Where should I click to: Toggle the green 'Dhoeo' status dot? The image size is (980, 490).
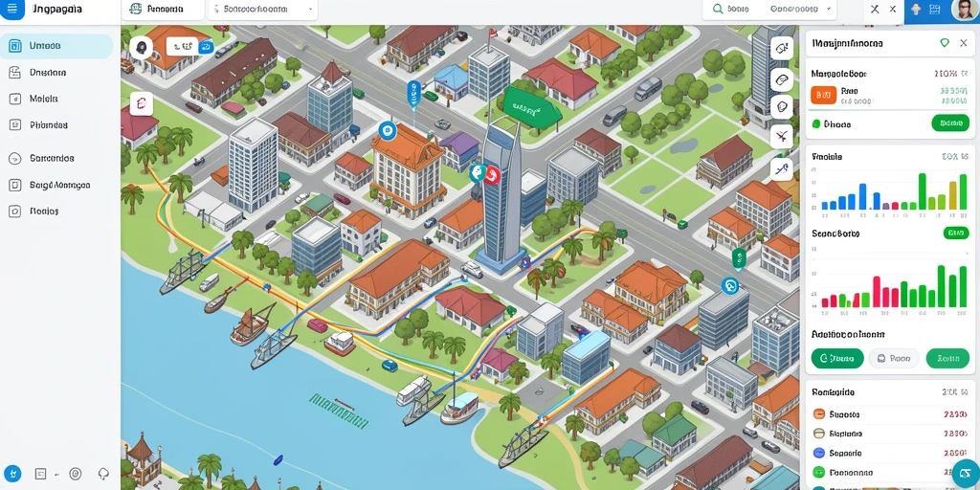[x=815, y=124]
